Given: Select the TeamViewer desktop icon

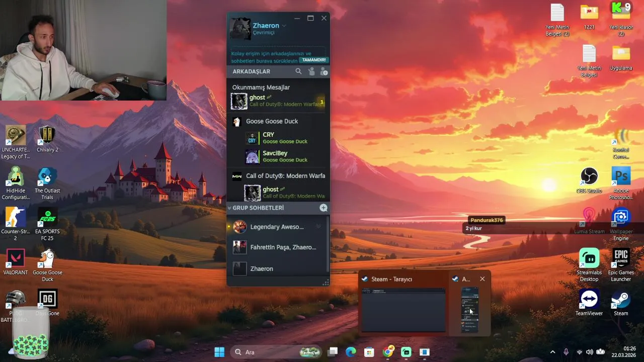Looking at the screenshot, I should (x=589, y=303).
